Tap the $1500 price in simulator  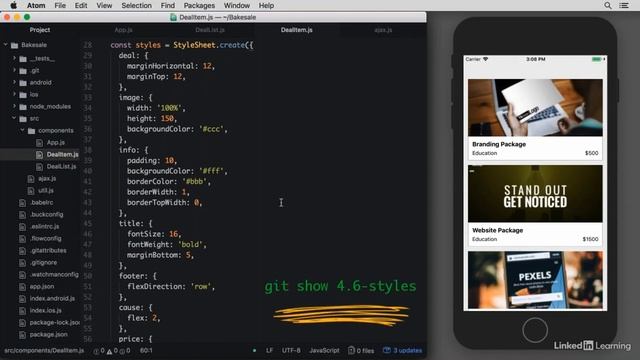point(591,239)
